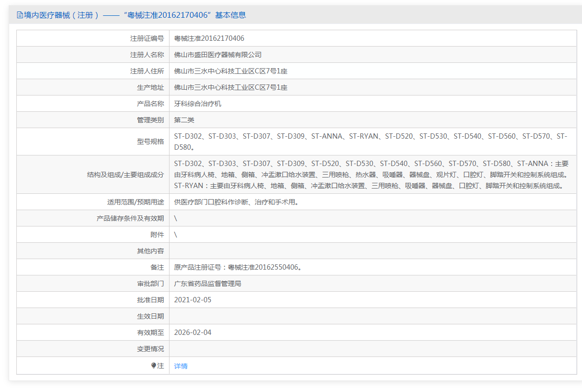Click the 产品储存条件及有效期 label
Image resolution: width=582 pixels, height=392 pixels.
[130, 218]
